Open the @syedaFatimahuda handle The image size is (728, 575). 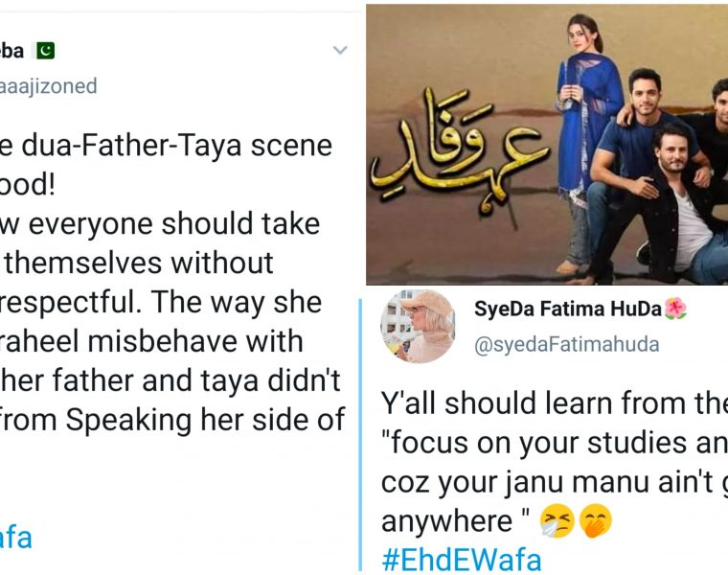pyautogui.click(x=567, y=344)
